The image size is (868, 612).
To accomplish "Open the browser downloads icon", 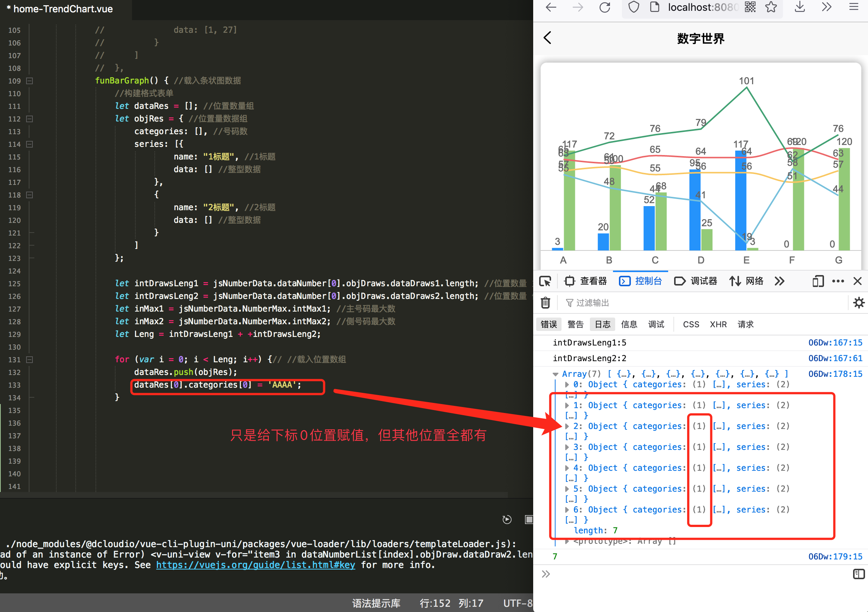I will click(799, 7).
